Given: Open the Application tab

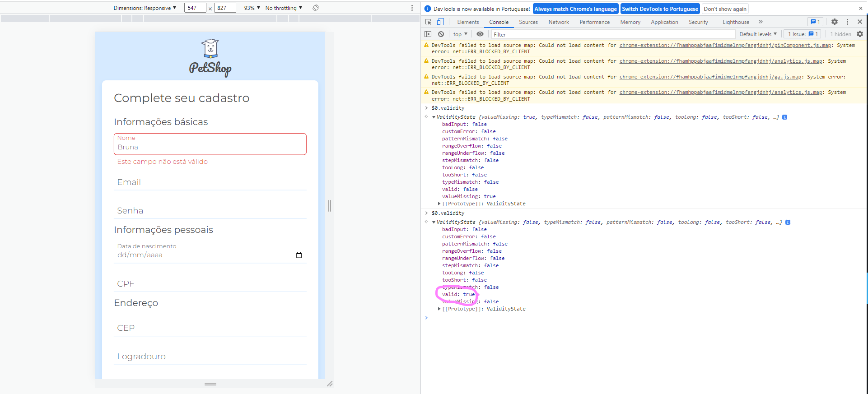Looking at the screenshot, I should click(664, 22).
